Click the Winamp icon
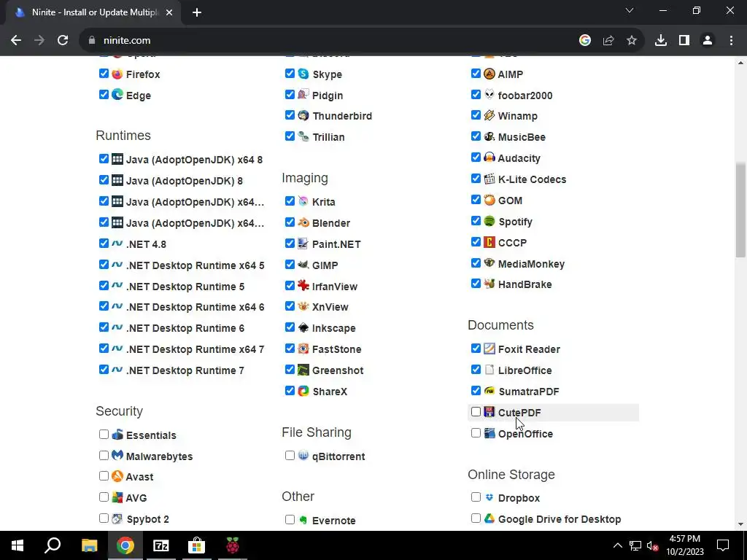Viewport: 747px width, 560px height. [489, 116]
